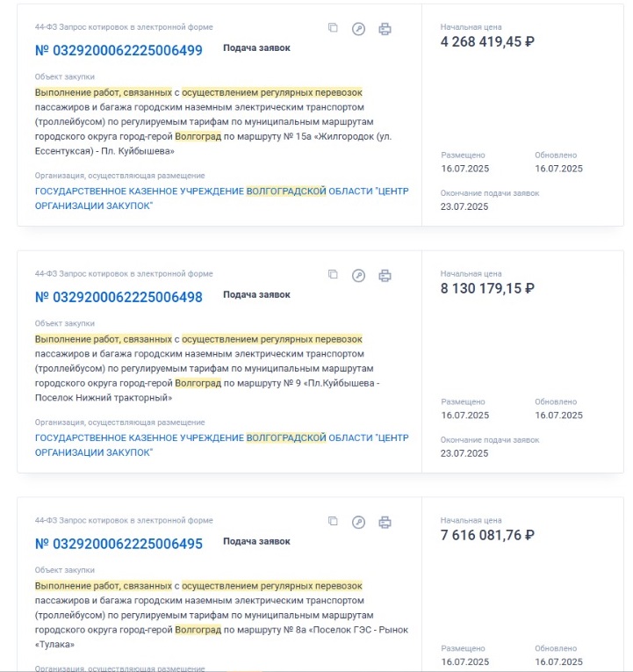This screenshot has width=633, height=672.
Task: Open tender № 0329200062225006495
Action: 119,544
